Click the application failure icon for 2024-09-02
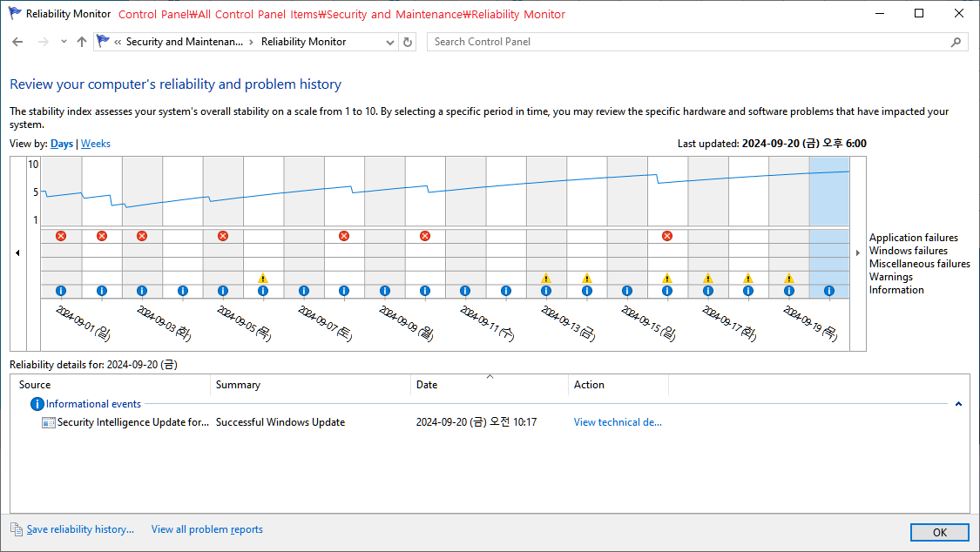 point(102,236)
